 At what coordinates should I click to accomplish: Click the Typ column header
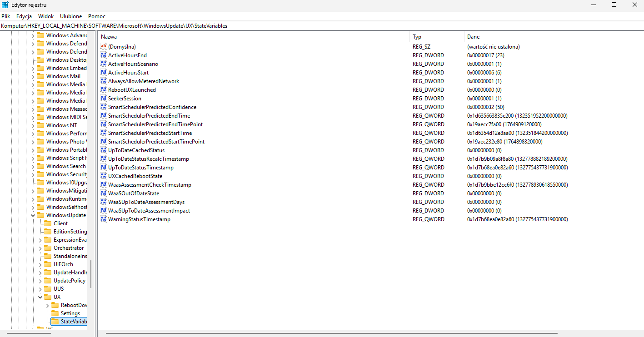click(417, 37)
